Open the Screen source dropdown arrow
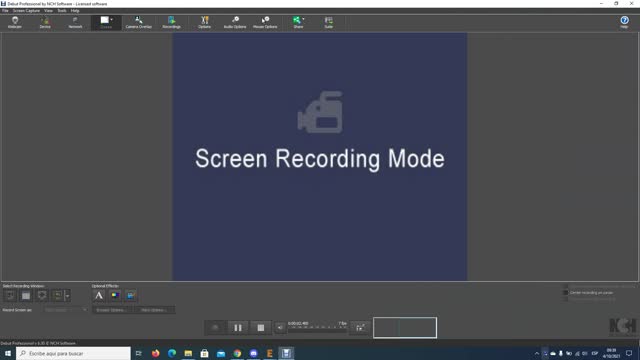 click(x=112, y=19)
